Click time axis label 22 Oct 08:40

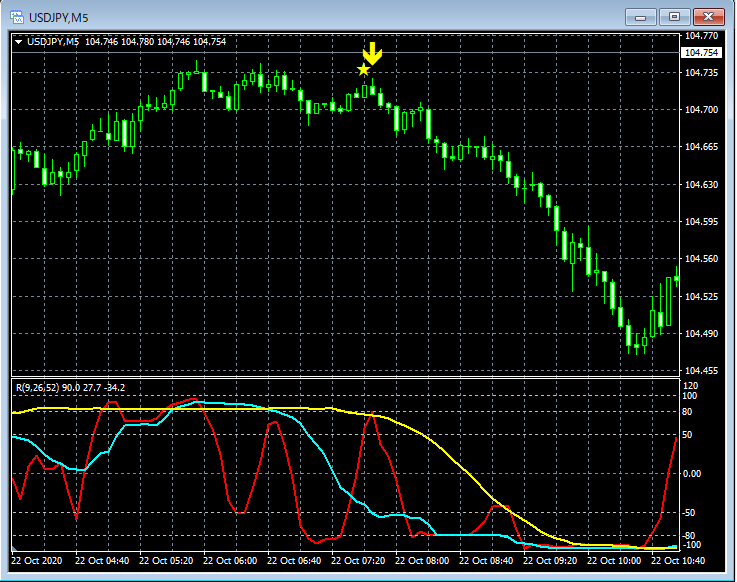coord(486,560)
